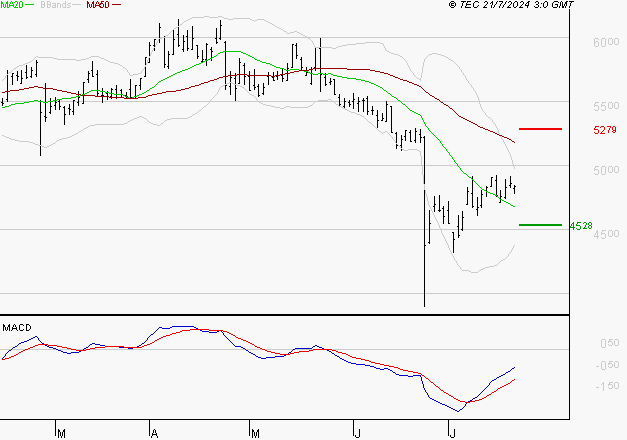Click the 5000 price axis label
Viewport: 627px width, 440px height.
tap(606, 170)
